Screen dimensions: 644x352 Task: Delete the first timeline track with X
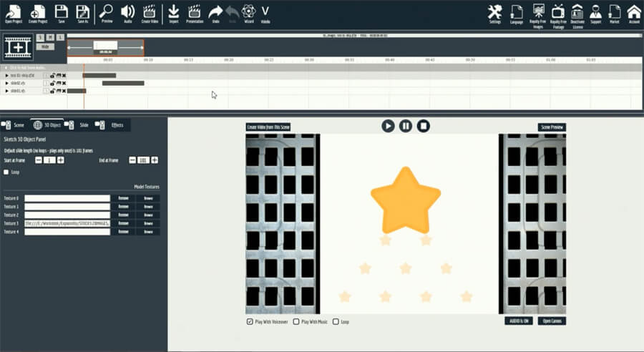coord(64,76)
